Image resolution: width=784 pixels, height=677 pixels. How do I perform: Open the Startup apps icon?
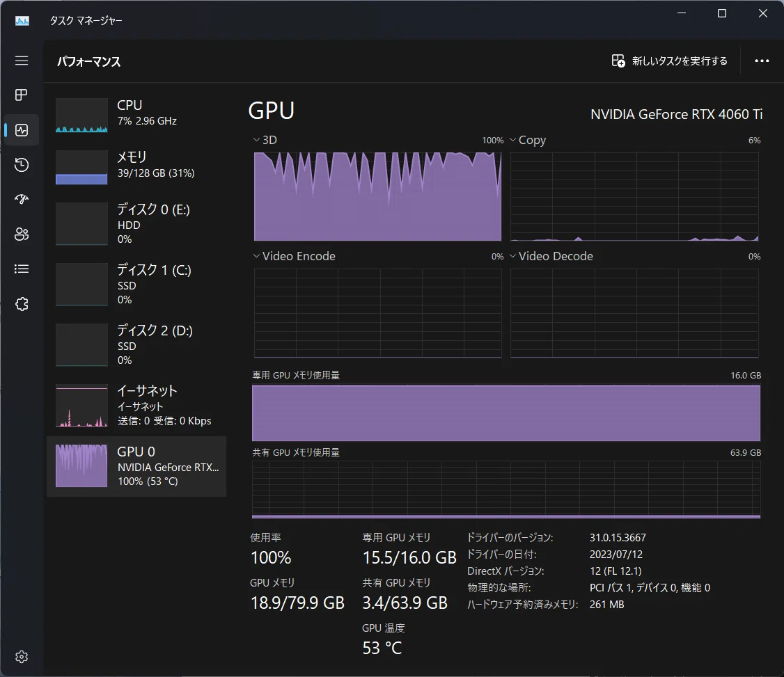(x=22, y=200)
